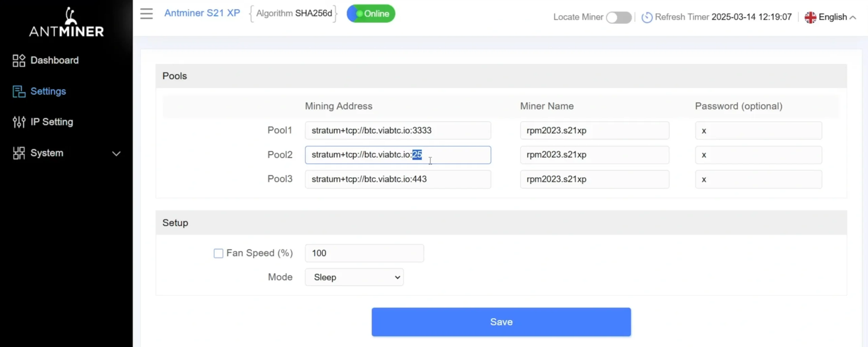This screenshot has width=868, height=347.
Task: Click the Save button
Action: pos(501,322)
